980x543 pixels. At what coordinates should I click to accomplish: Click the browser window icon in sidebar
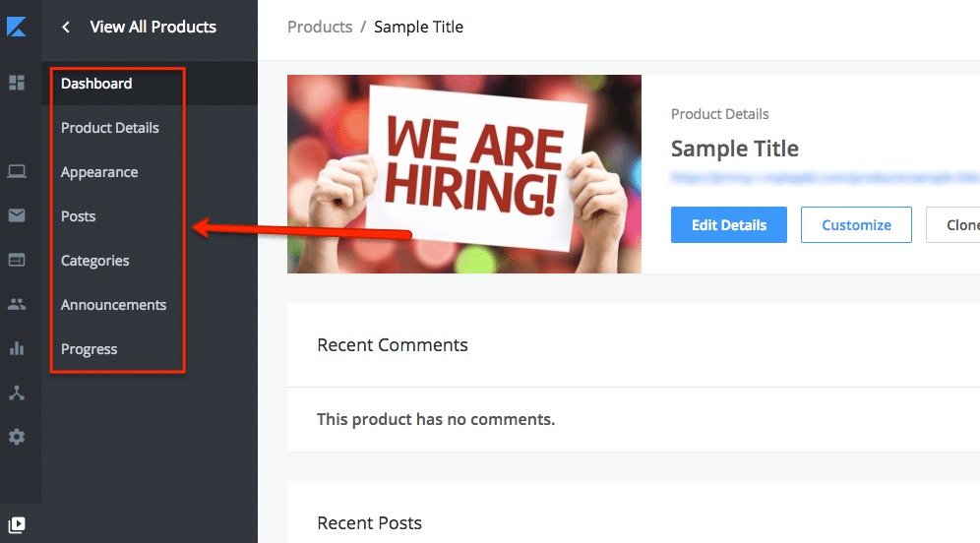coord(17,260)
